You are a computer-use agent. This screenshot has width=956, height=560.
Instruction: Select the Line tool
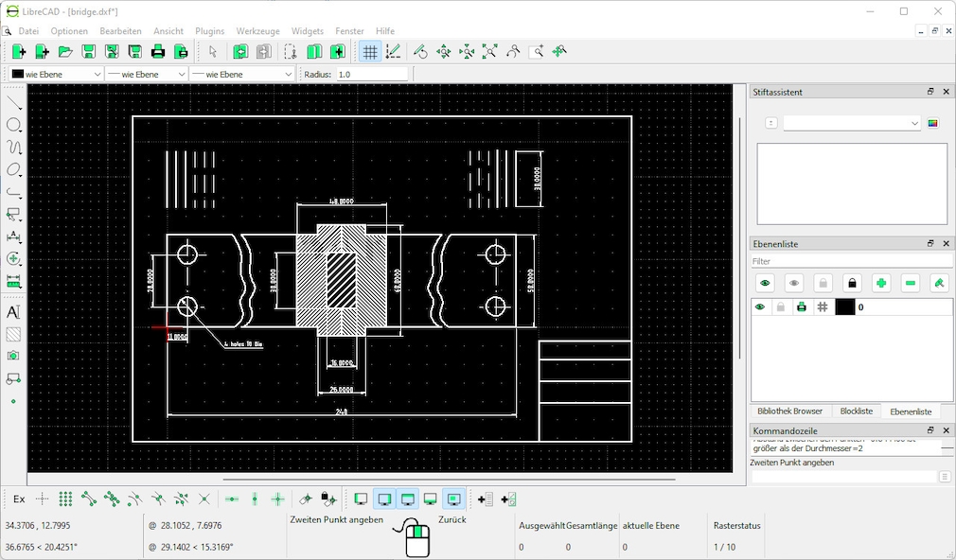(13, 101)
